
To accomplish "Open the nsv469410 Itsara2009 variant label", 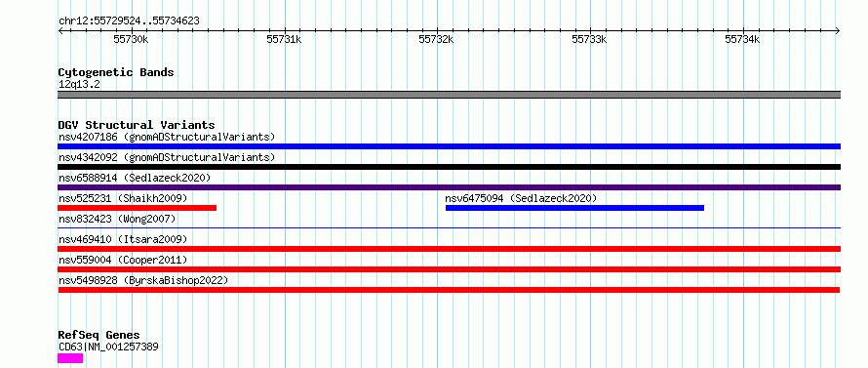I will [123, 239].
